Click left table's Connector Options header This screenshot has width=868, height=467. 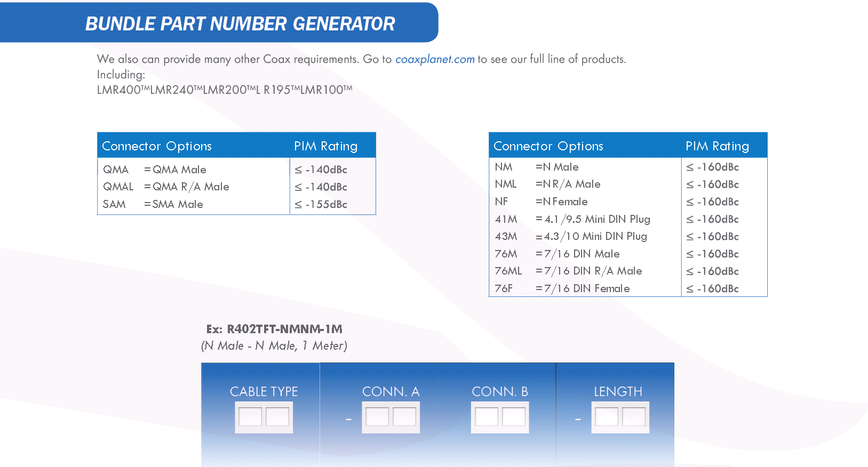pyautogui.click(x=157, y=146)
